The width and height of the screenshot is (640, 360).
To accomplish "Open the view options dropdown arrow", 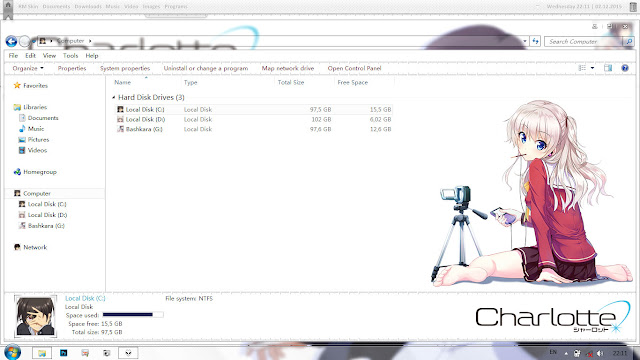I will [592, 68].
